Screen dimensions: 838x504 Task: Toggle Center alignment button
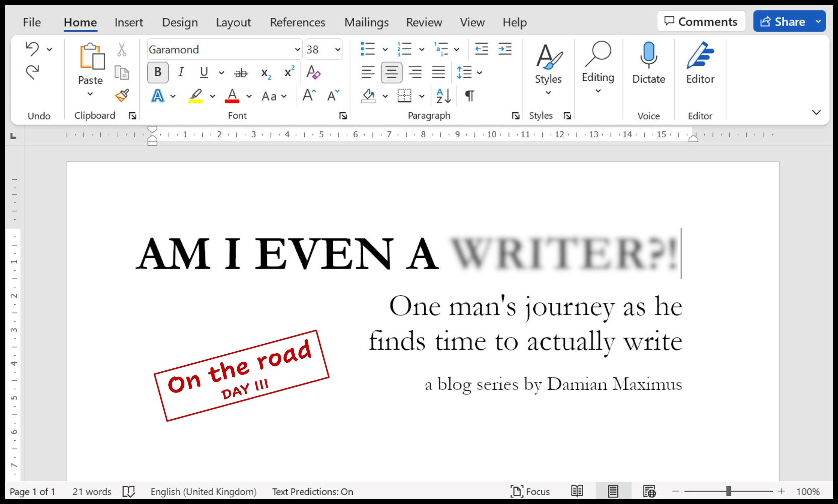[x=391, y=72]
